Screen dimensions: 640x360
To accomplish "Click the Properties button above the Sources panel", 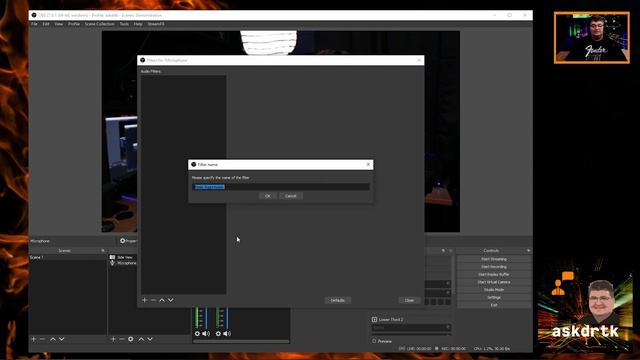I will click(128, 241).
